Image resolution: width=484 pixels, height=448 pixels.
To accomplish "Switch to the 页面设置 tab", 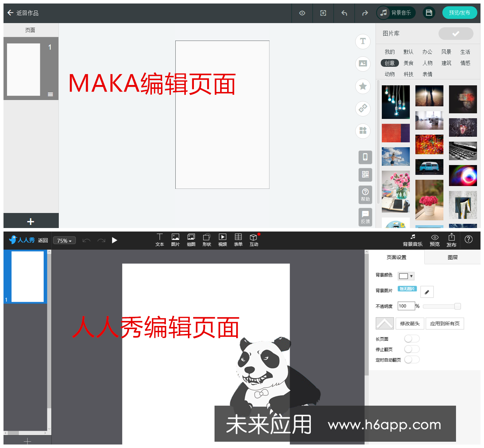I will (397, 257).
